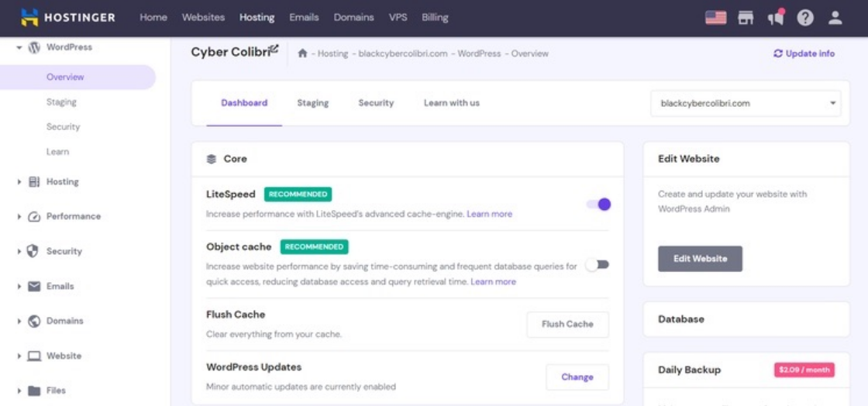Expand the Security sidebar section

coord(19,252)
